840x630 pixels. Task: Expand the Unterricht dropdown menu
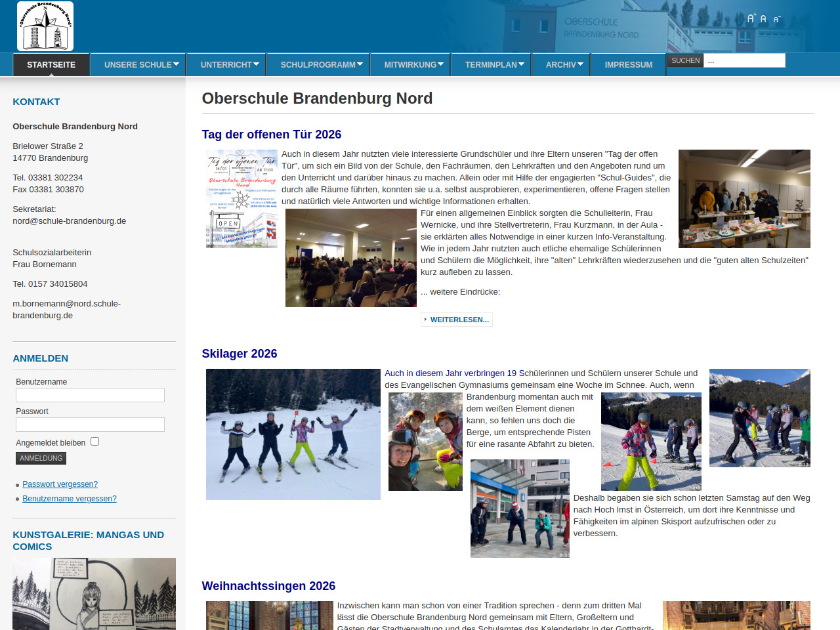coord(229,65)
